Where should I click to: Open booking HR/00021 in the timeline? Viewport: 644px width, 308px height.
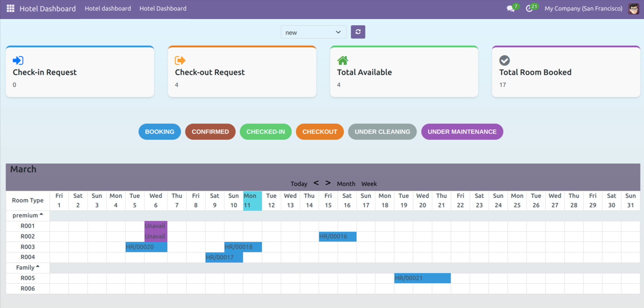click(x=422, y=278)
